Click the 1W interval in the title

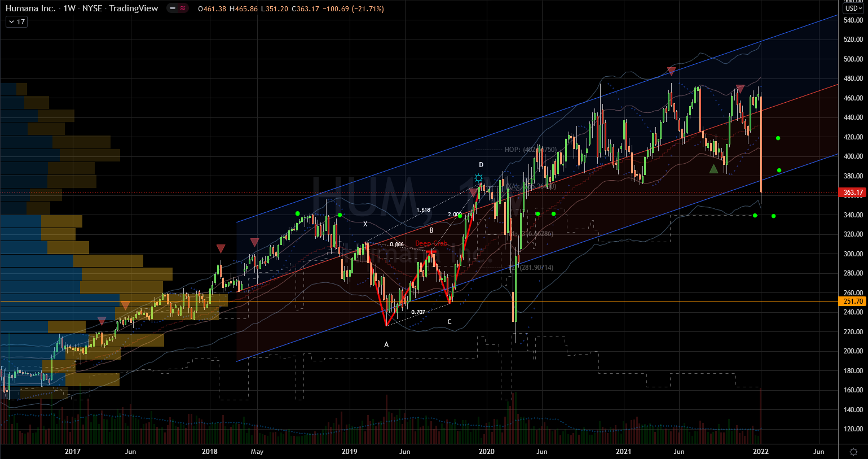pyautogui.click(x=69, y=8)
